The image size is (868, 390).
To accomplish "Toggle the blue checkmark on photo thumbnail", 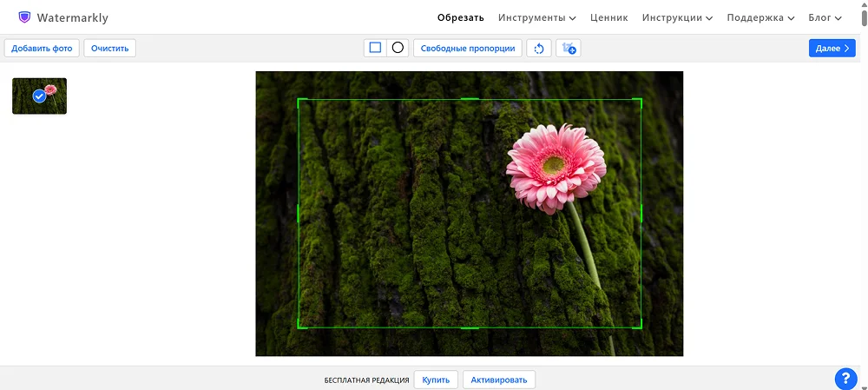I will (x=39, y=96).
